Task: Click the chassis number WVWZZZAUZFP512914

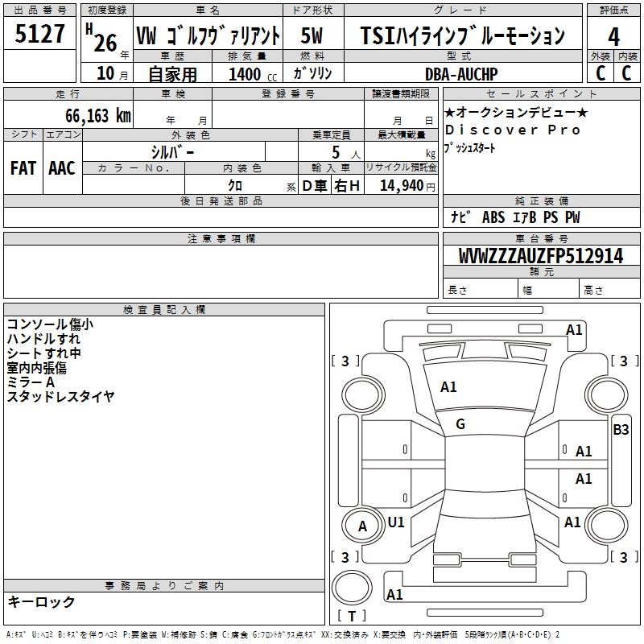Action: (x=540, y=256)
